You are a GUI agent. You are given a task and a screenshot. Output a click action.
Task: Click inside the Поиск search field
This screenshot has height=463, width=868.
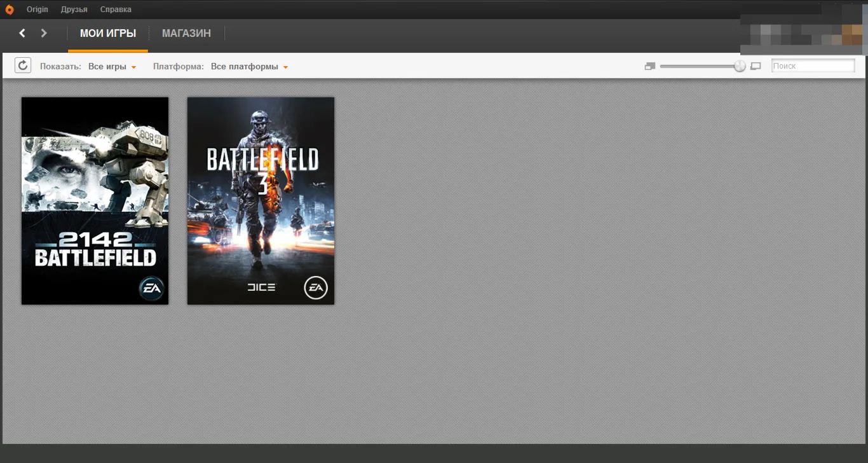(x=813, y=65)
